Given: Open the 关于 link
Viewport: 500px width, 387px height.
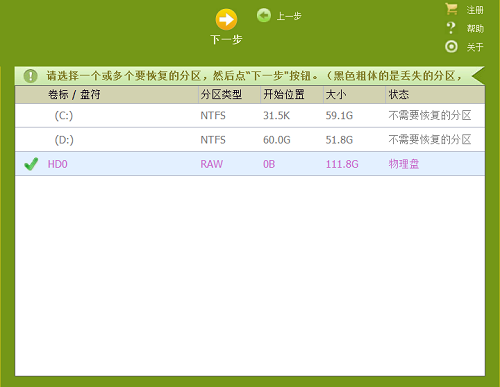Looking at the screenshot, I should 475,47.
